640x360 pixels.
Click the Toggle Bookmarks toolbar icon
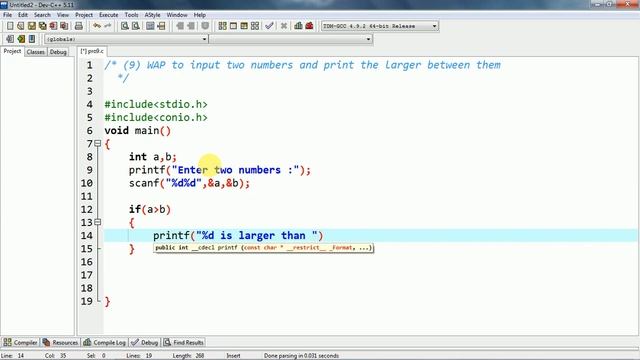point(21,39)
